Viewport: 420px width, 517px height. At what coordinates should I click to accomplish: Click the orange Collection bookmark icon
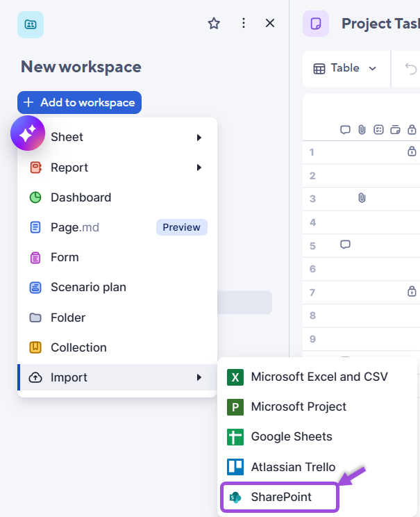[35, 347]
